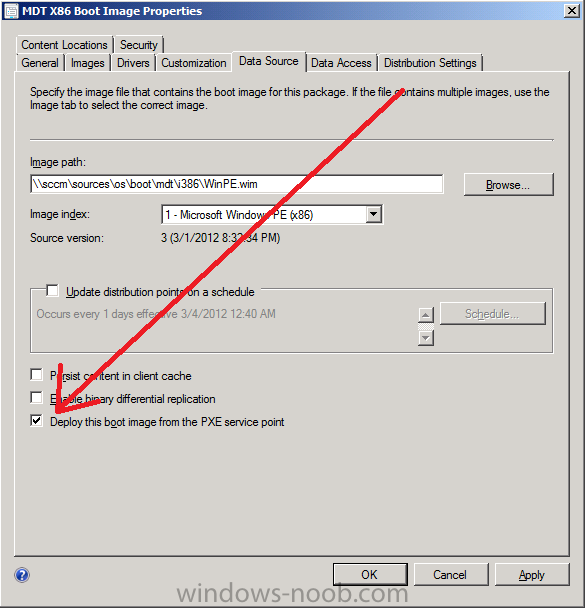
Task: Uncheck Deploy this boot image from PXE
Action: 36,420
